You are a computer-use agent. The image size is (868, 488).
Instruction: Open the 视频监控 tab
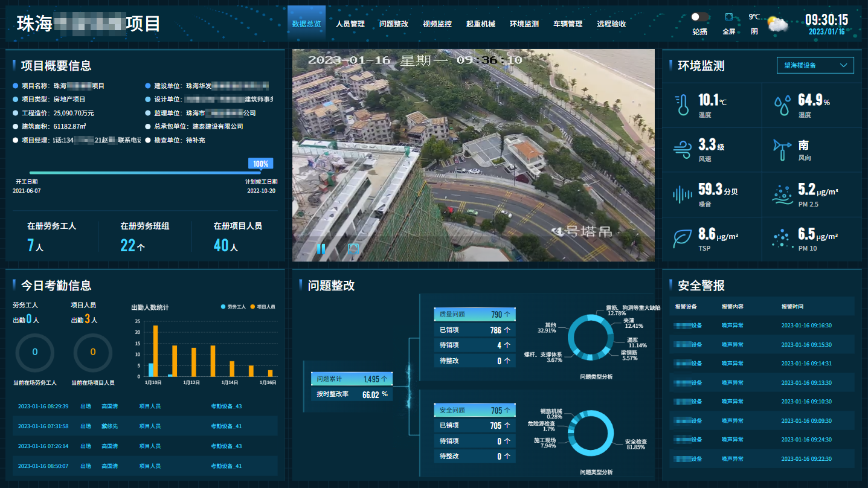437,24
